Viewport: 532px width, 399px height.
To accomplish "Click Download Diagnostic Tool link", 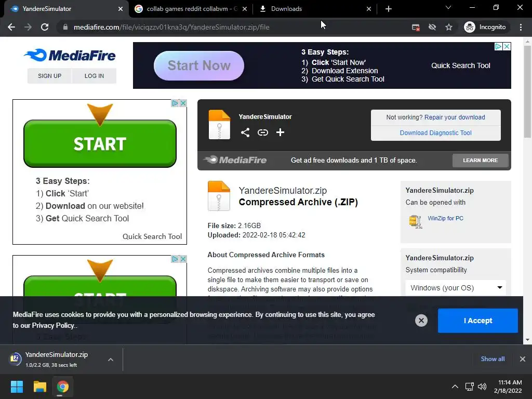I will (436, 132).
